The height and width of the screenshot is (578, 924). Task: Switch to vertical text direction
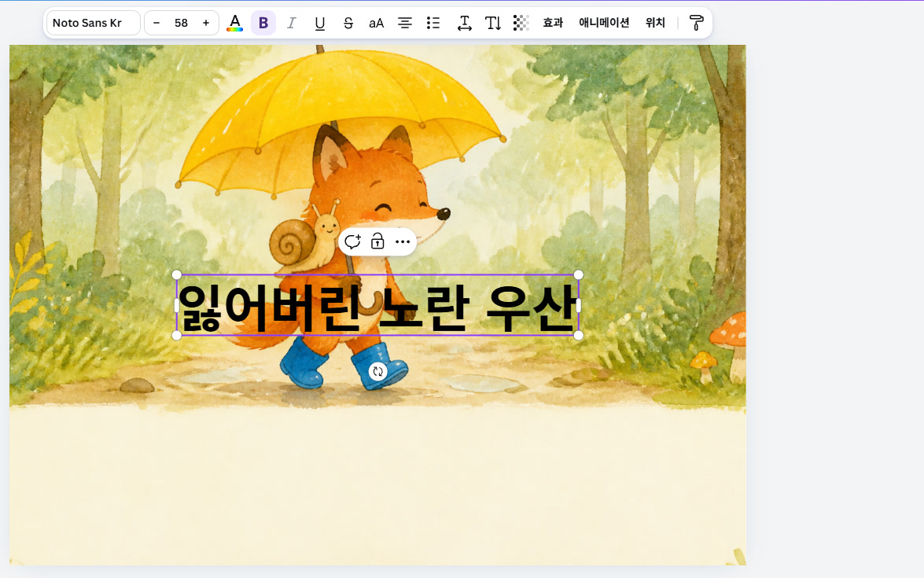coord(492,23)
